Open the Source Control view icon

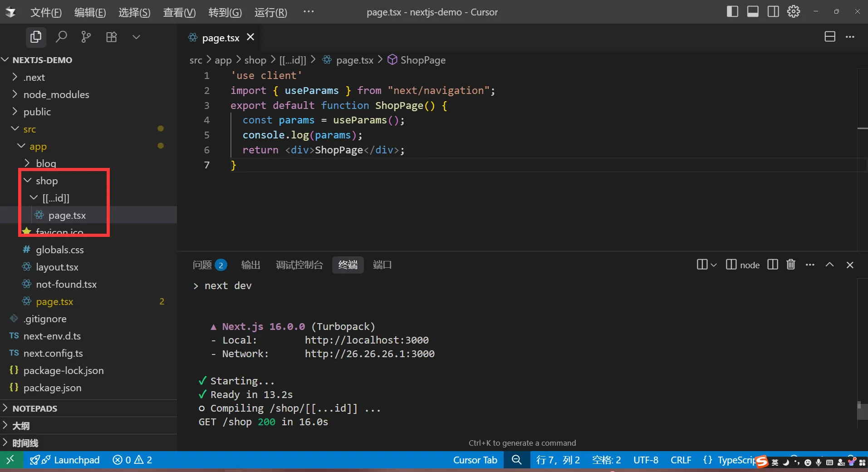tap(86, 37)
